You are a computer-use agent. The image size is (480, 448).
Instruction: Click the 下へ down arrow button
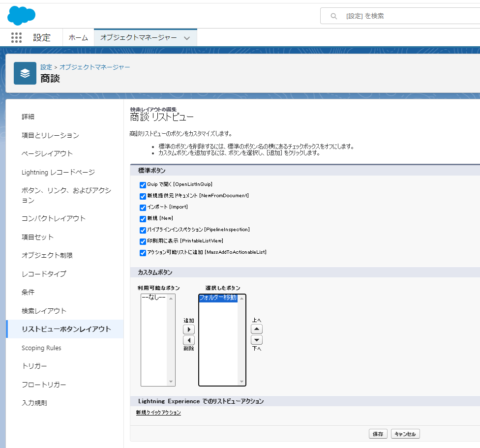click(257, 340)
